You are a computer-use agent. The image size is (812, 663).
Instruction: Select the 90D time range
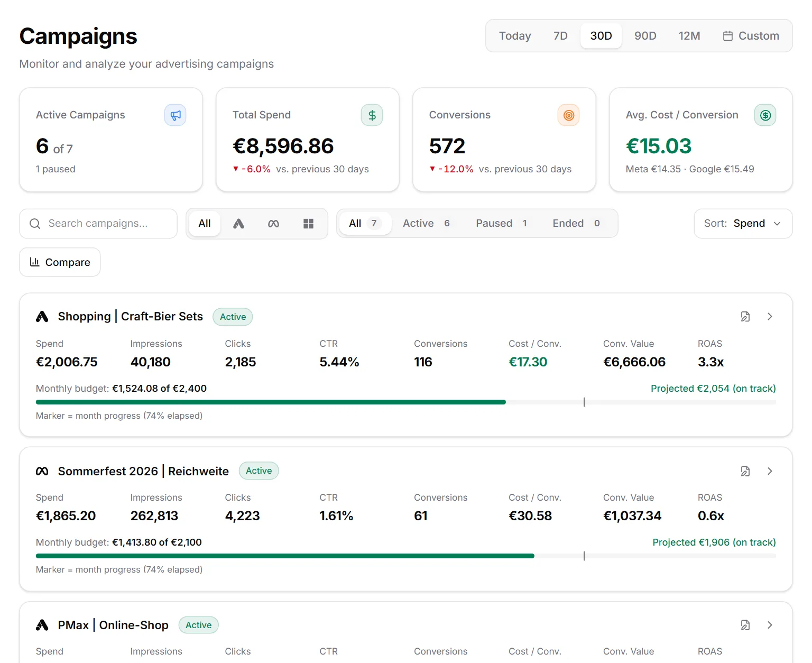click(x=645, y=36)
